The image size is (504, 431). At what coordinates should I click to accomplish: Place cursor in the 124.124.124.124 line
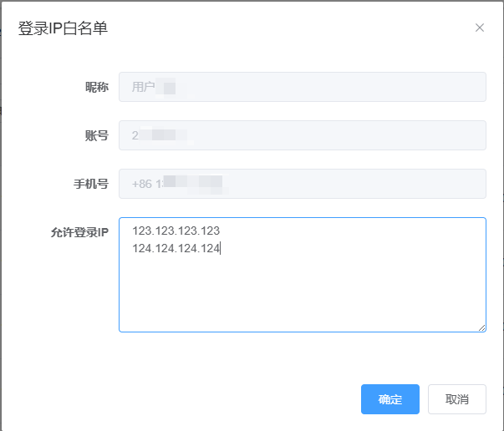point(176,248)
